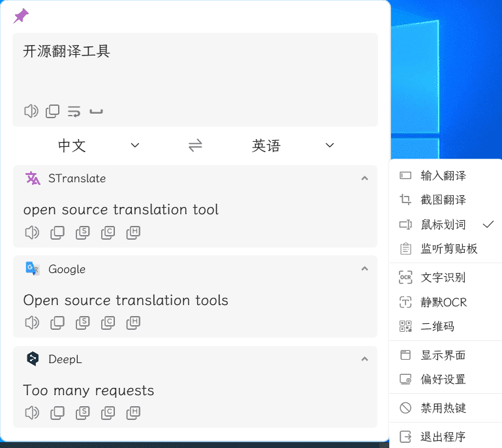Image resolution: width=502 pixels, height=448 pixels.
Task: Click inside the source text input box
Action: 196,72
